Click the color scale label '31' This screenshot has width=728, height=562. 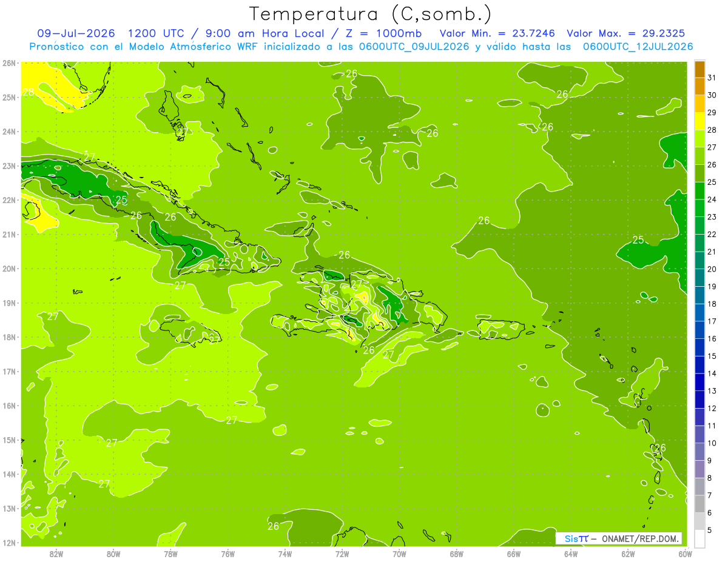712,77
